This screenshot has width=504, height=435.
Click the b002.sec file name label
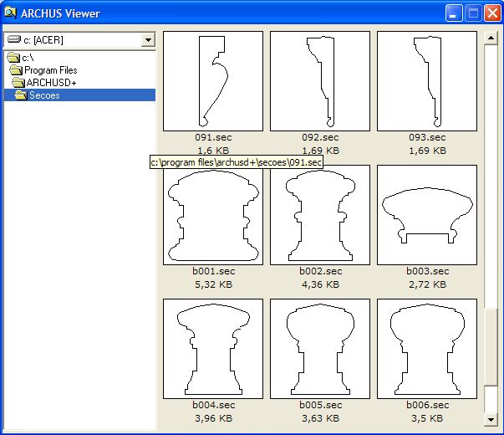320,271
